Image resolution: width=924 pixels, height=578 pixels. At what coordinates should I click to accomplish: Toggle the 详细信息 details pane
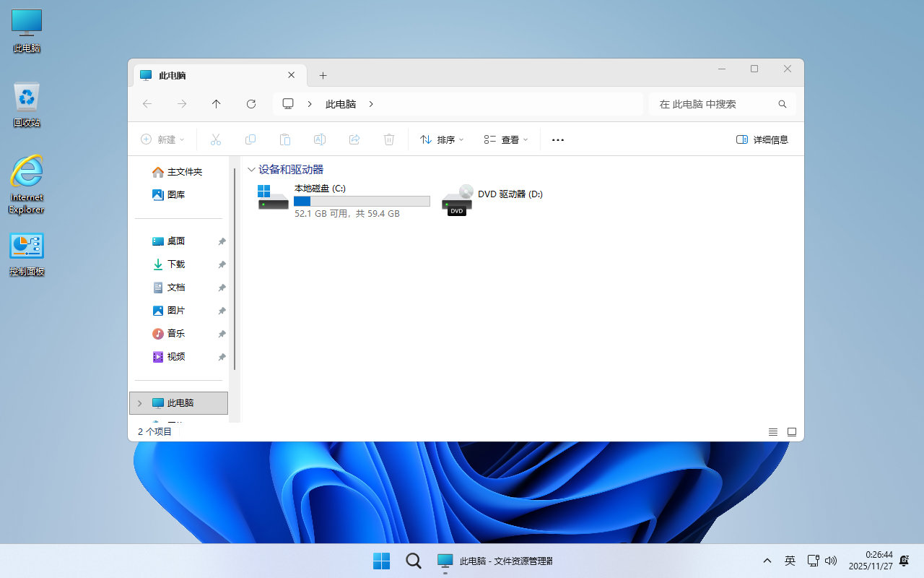tap(762, 139)
